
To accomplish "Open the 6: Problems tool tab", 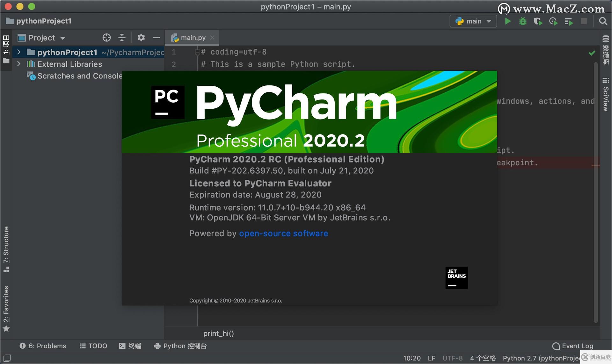I will pos(43,346).
